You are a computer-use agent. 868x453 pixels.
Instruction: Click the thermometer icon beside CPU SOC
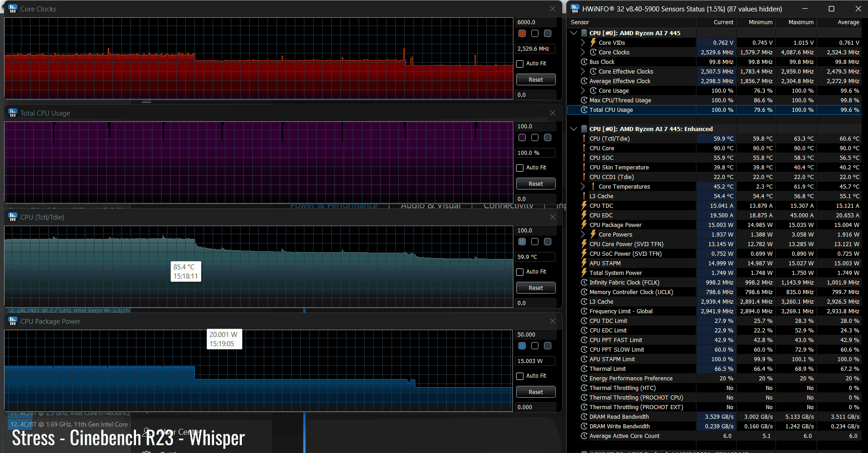[584, 158]
